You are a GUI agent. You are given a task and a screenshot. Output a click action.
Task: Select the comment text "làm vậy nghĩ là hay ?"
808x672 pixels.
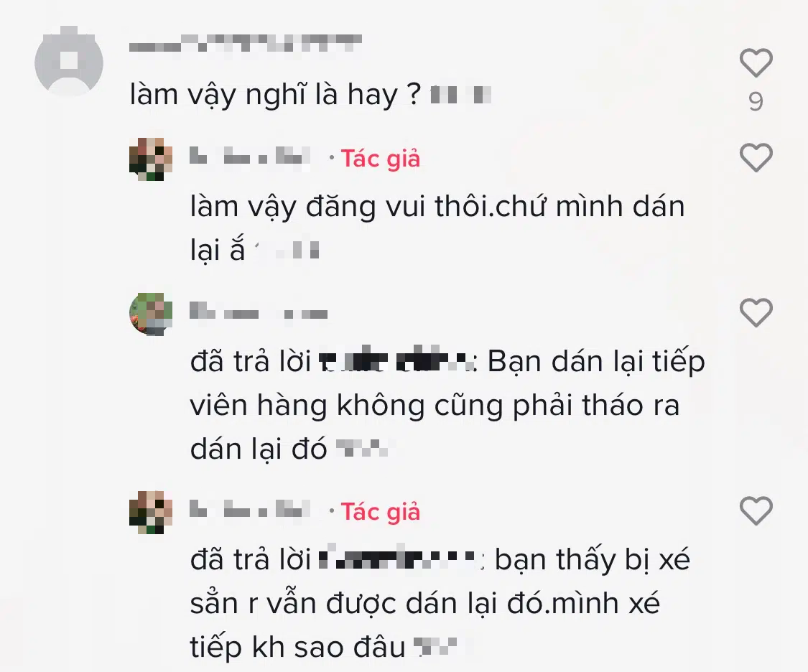(276, 95)
